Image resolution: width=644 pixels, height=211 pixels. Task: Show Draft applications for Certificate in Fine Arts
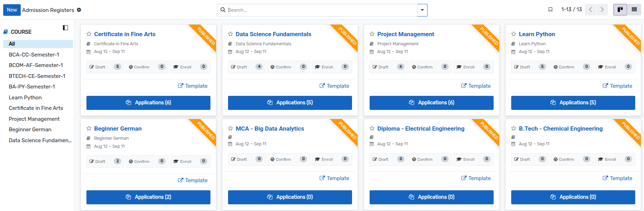[105, 67]
